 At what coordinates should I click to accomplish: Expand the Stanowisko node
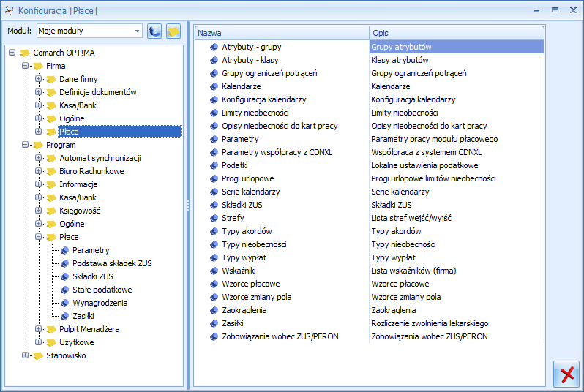point(26,355)
